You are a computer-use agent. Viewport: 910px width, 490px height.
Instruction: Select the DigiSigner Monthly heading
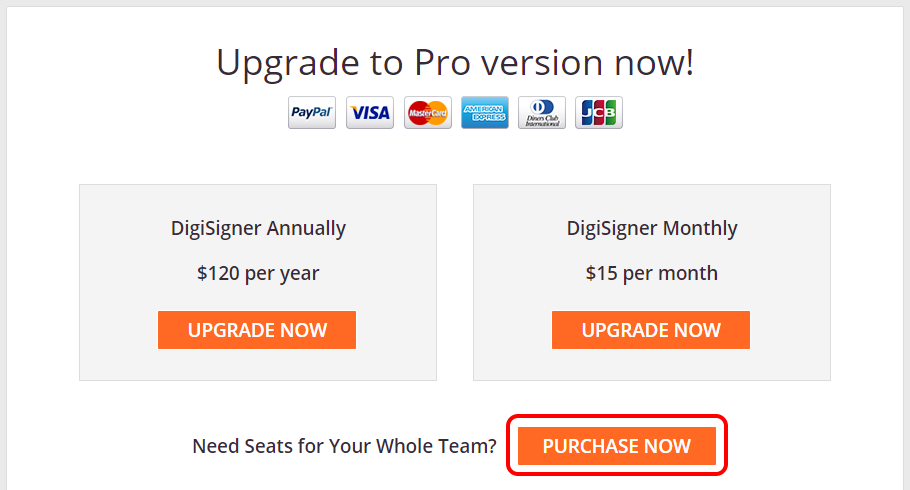tap(652, 228)
